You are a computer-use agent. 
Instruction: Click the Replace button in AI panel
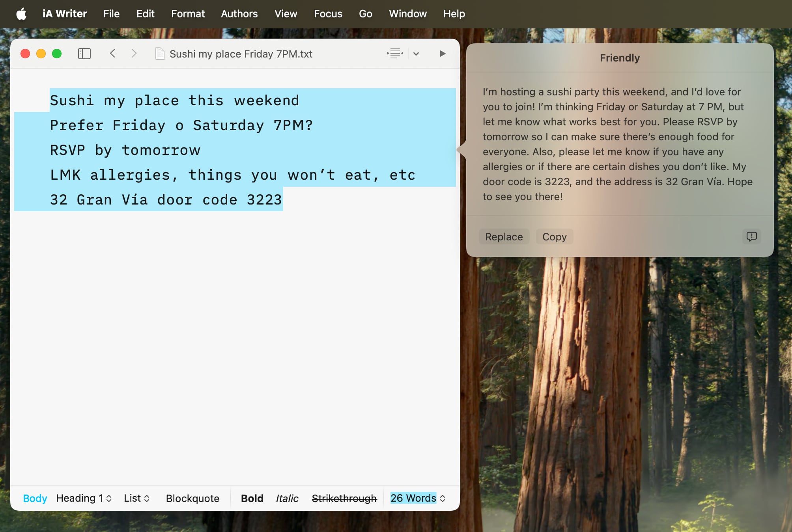pos(504,236)
